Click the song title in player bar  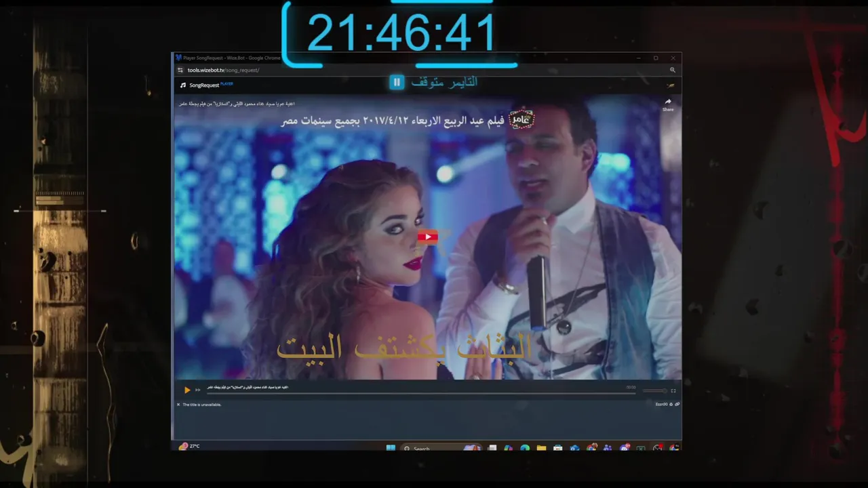tap(248, 387)
